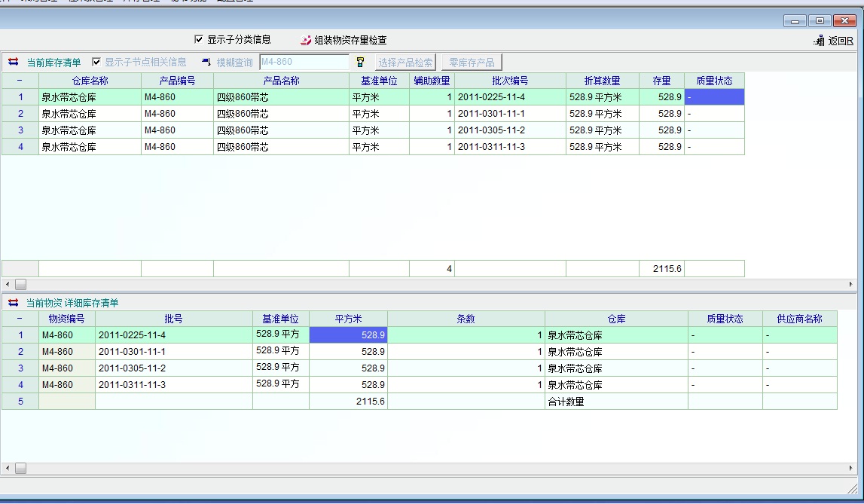864x504 pixels.
Task: Click the 质量状态 header in upper table
Action: click(x=713, y=81)
